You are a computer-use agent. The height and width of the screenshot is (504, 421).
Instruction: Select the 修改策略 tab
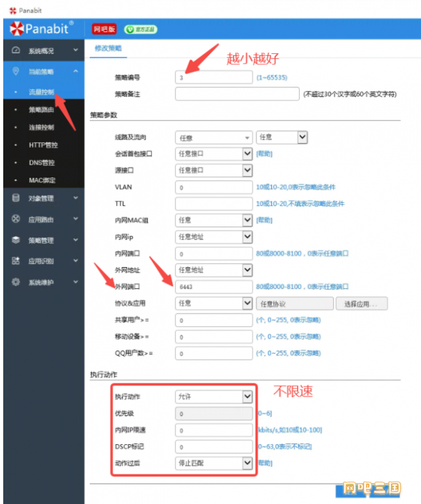tap(108, 49)
